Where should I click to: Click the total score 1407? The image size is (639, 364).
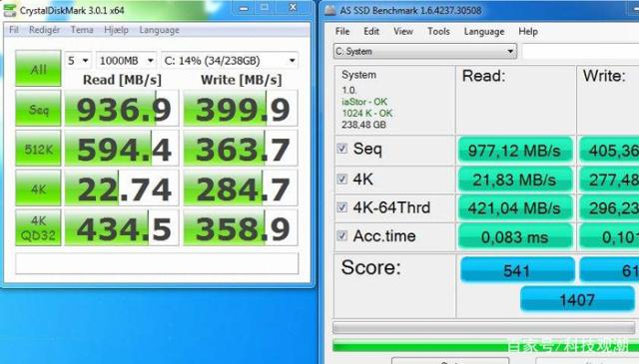[577, 299]
